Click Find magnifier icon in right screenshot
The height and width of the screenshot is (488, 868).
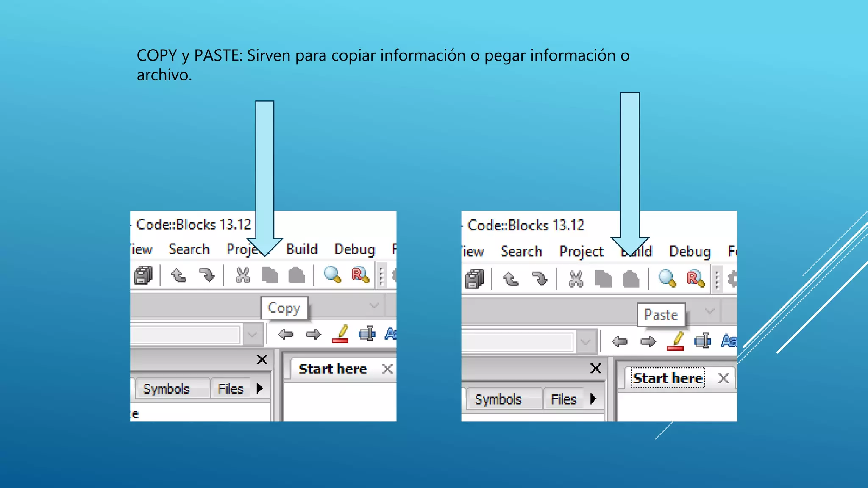(x=668, y=278)
